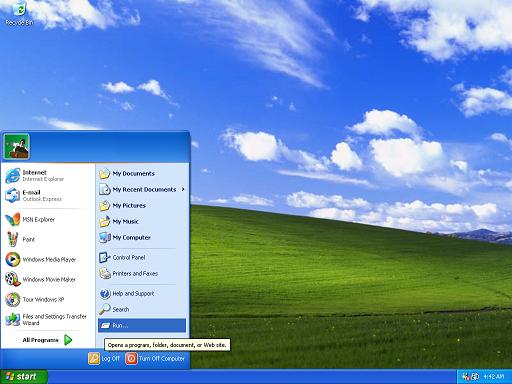512x384 pixels.
Task: Open the Recycle Bin desktop icon
Action: coord(19,13)
